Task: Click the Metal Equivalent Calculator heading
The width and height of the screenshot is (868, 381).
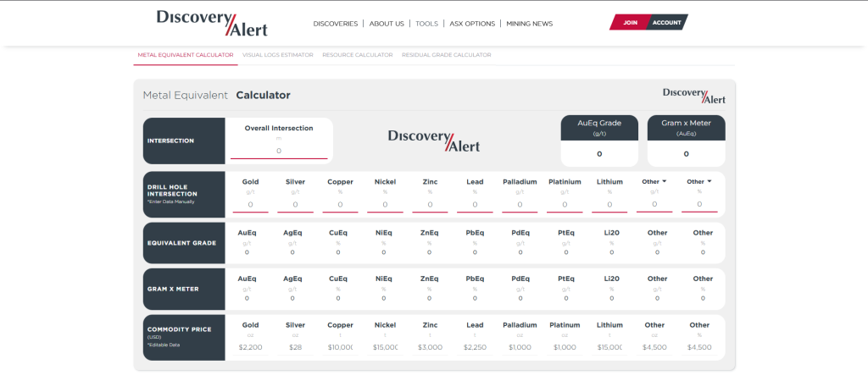Action: (216, 95)
